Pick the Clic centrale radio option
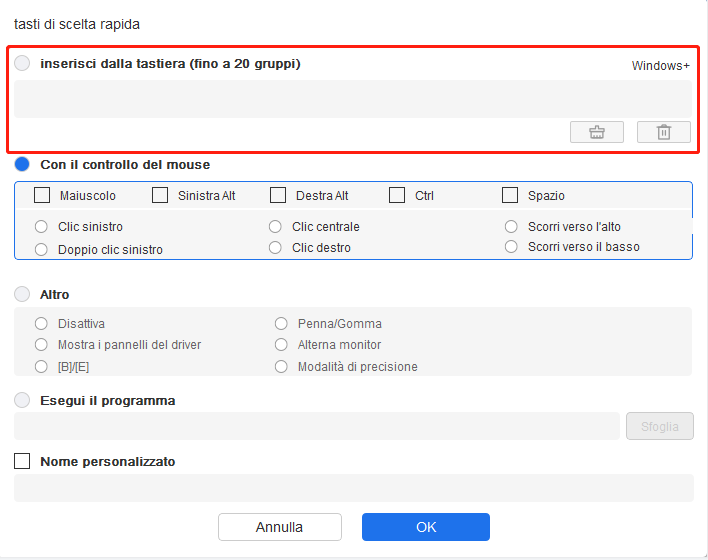Screen dimensions: 708x560 point(275,226)
